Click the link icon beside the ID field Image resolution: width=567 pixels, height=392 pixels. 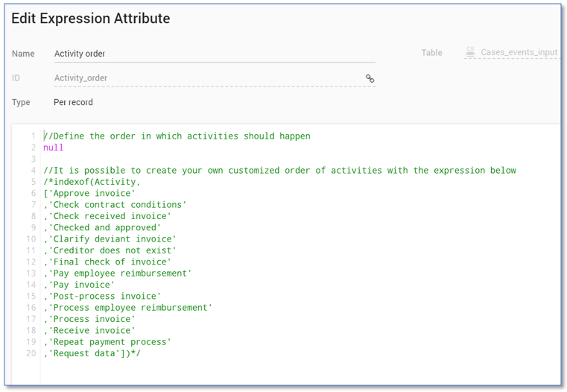point(370,78)
